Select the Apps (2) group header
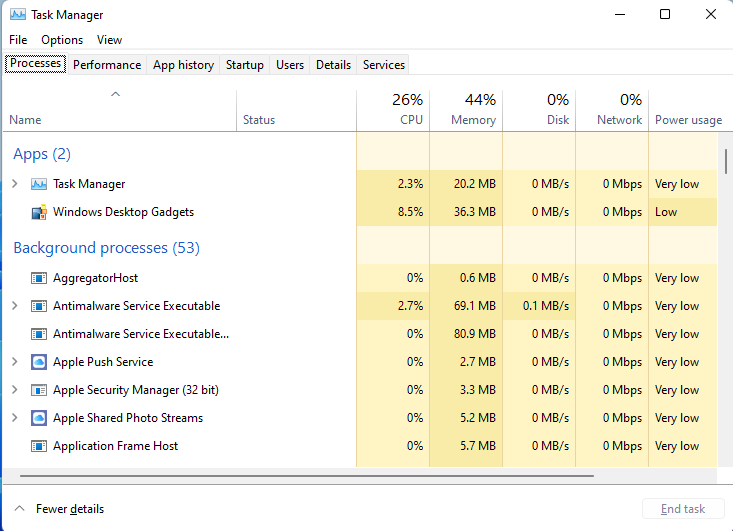This screenshot has height=531, width=733. 42,154
